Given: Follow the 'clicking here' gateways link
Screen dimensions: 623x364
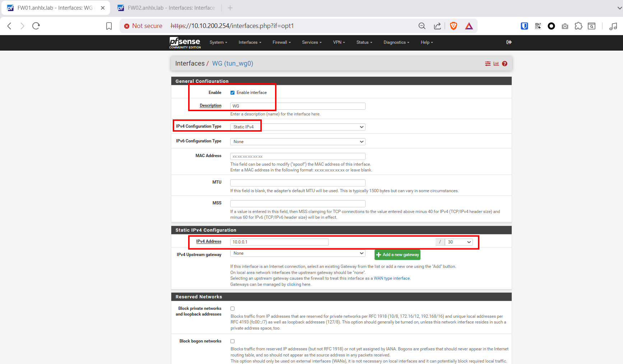Looking at the screenshot, I should [299, 284].
